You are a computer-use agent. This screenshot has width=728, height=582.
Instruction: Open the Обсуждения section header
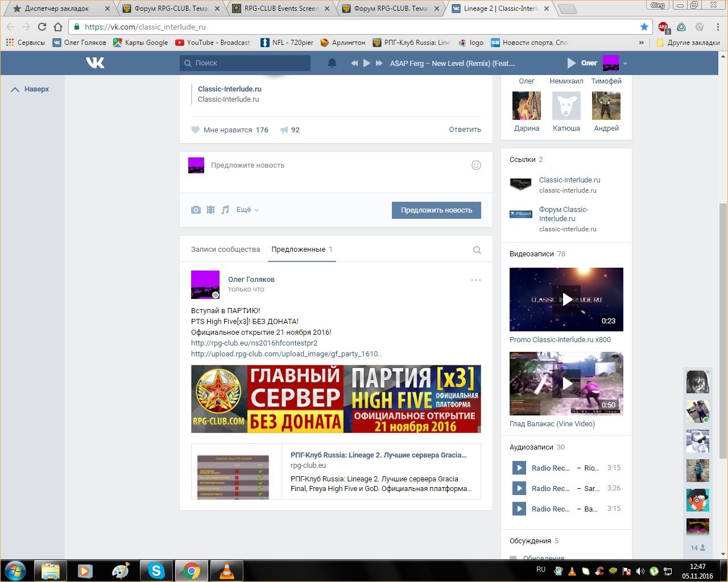click(534, 541)
